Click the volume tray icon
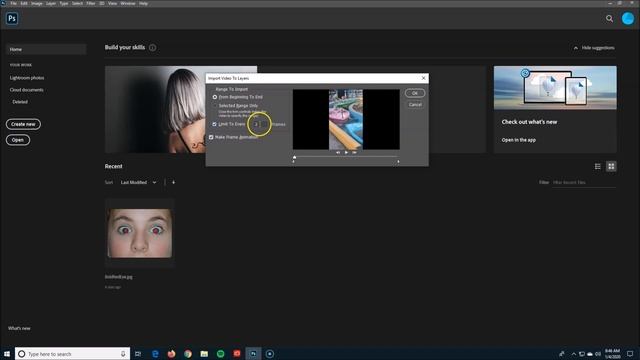This screenshot has width=640, height=360. click(x=598, y=354)
